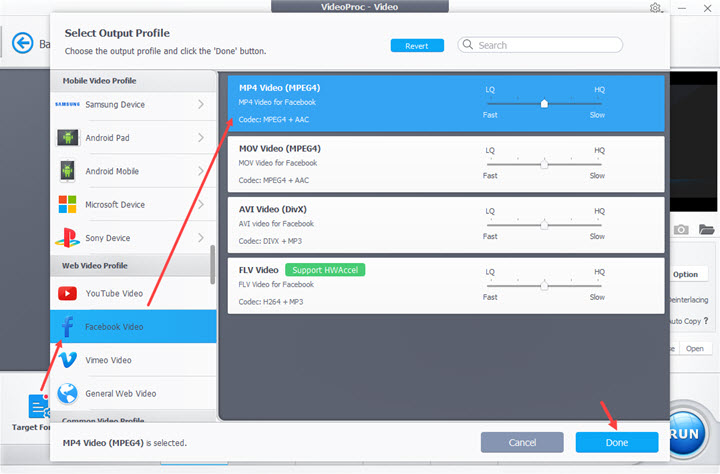
Task: Click 'MP4 Video (MPEG4) is selected' status
Action: point(124,443)
